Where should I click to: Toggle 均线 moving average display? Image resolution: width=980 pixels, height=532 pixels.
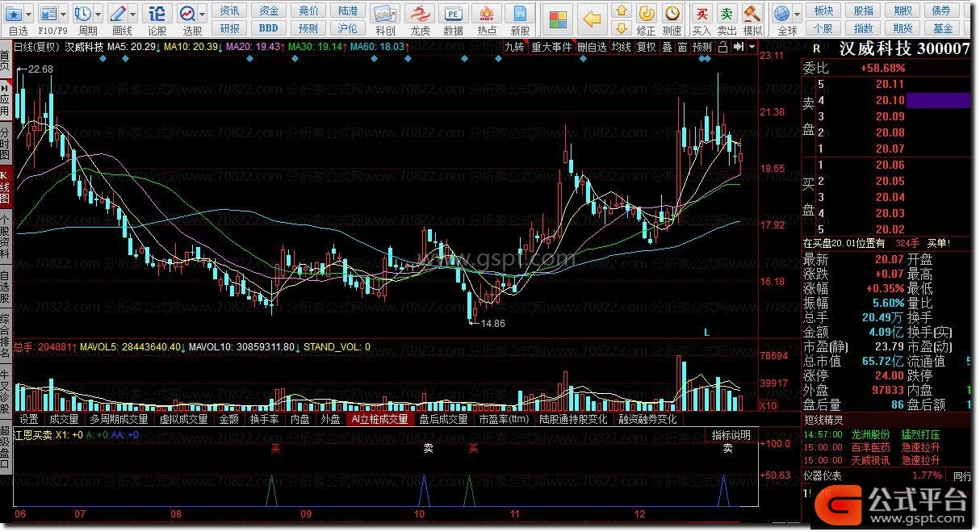pos(621,47)
